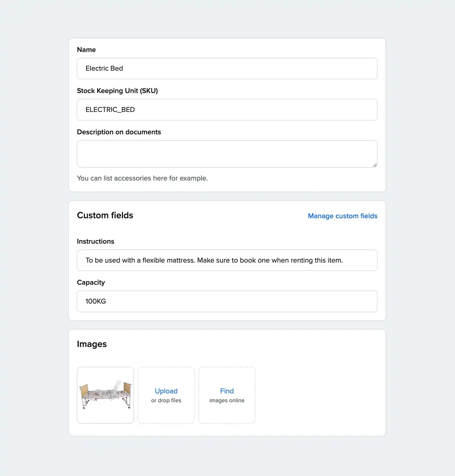Click the Capacity label
Viewport: 455px width, 476px height.
(x=91, y=283)
